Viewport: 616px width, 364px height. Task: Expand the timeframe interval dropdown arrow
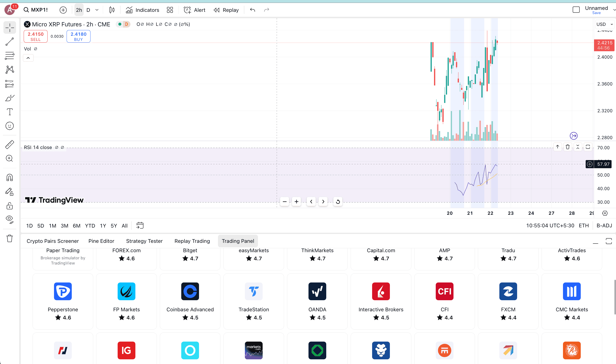click(97, 10)
